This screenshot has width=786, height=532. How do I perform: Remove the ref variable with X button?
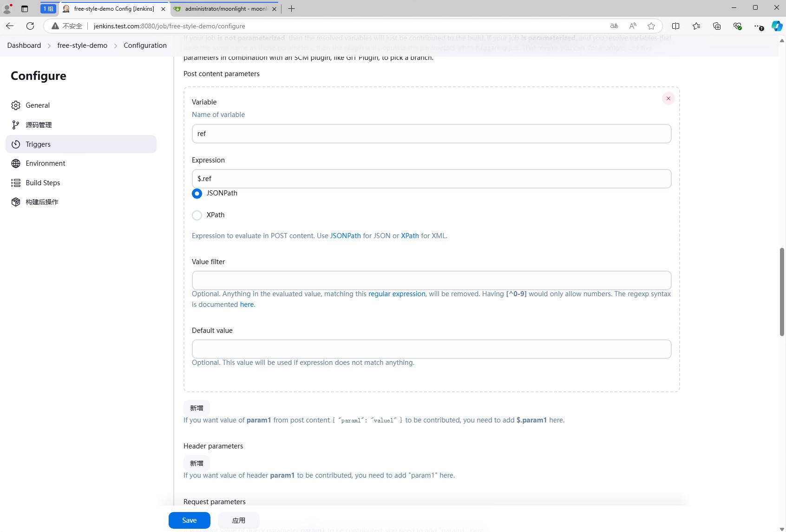(668, 98)
